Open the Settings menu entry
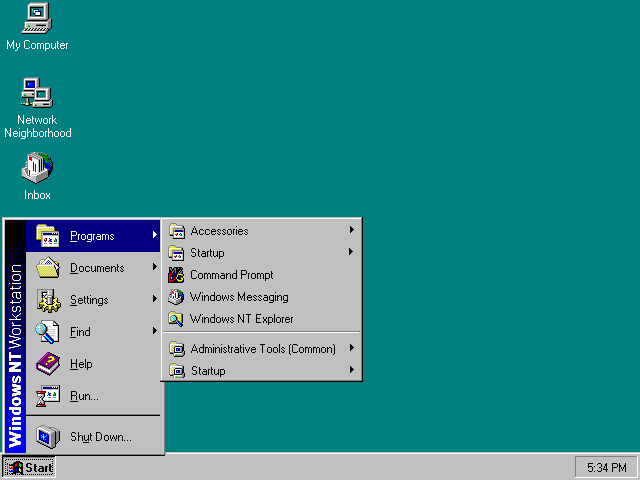The width and height of the screenshot is (640, 480). coord(93,300)
